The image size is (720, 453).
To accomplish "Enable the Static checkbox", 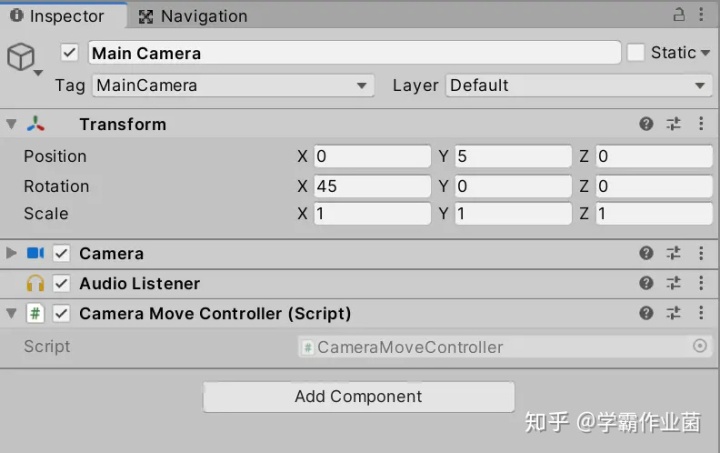I will tap(636, 52).
